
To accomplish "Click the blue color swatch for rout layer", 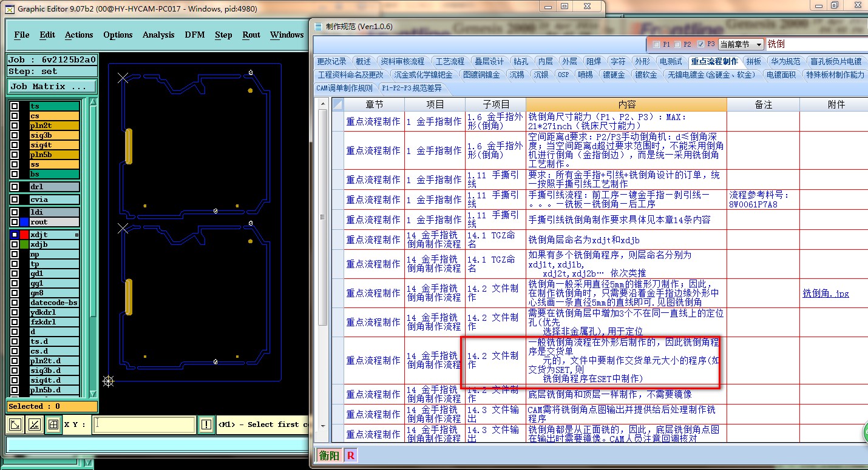I will coord(24,222).
